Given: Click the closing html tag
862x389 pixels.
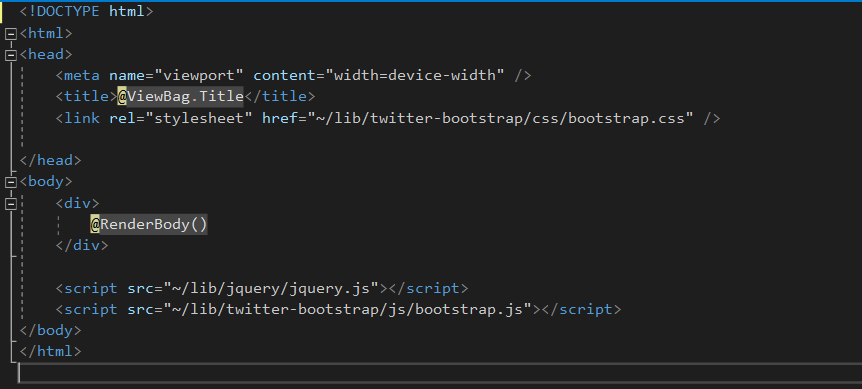Looking at the screenshot, I should click(51, 352).
